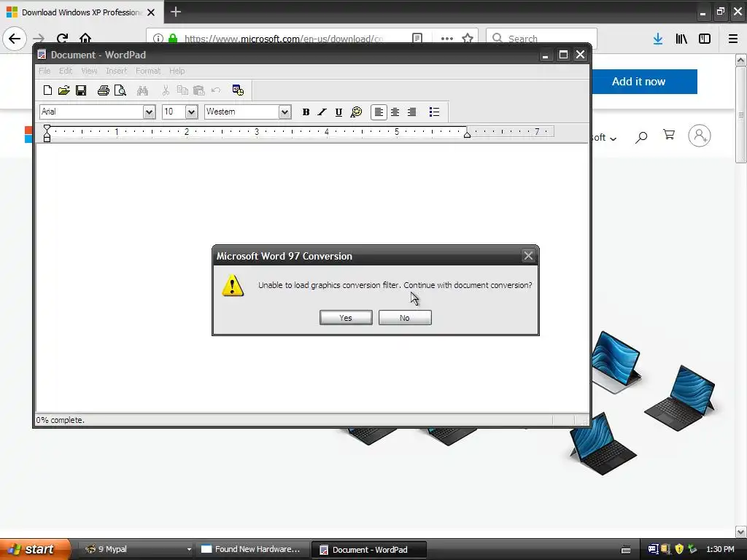Open the Insert menu in WordPad
The image size is (747, 560).
(116, 71)
